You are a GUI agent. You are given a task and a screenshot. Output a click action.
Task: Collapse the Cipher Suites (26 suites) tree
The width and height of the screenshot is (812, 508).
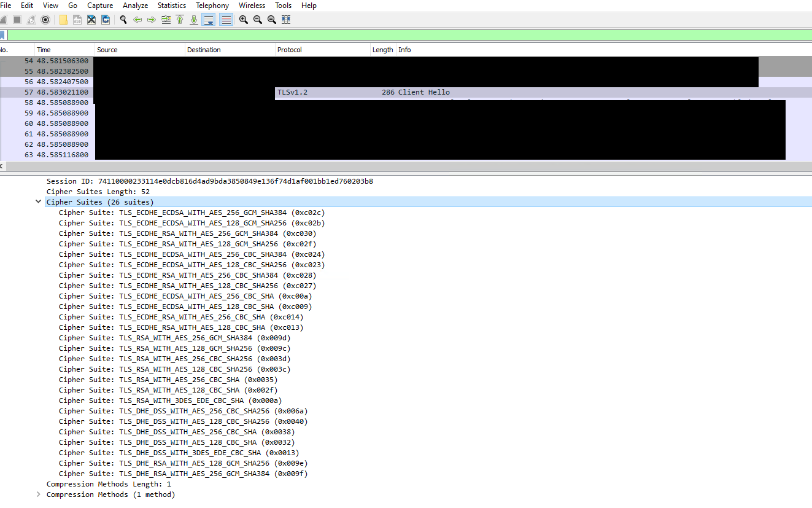point(39,202)
